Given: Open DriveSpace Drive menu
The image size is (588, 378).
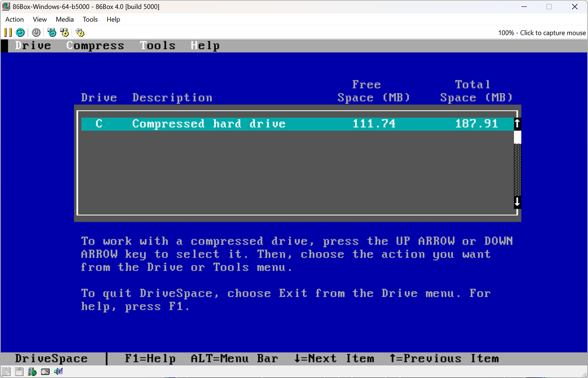Looking at the screenshot, I should 33,46.
